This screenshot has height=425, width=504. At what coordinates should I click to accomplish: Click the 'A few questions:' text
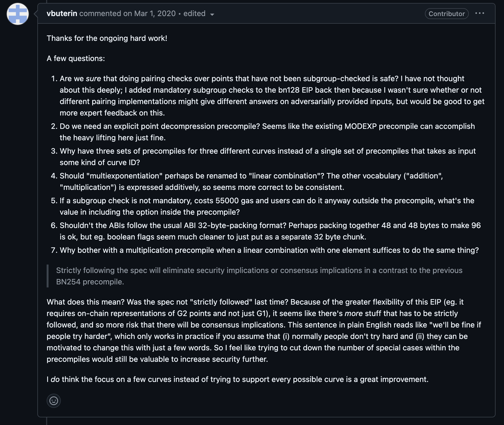pos(76,58)
